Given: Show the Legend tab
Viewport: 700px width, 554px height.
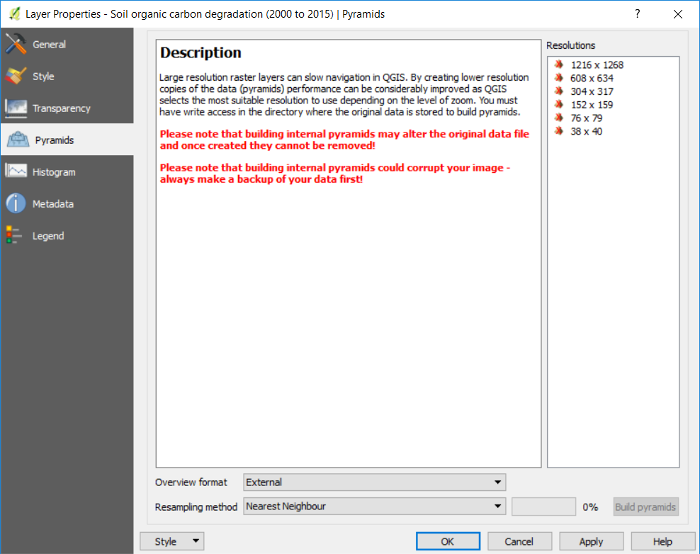Looking at the screenshot, I should coord(67,236).
